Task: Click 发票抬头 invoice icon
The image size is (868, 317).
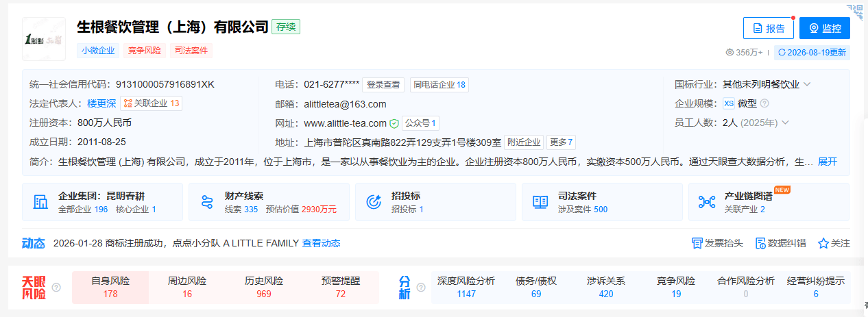Action: coord(697,243)
